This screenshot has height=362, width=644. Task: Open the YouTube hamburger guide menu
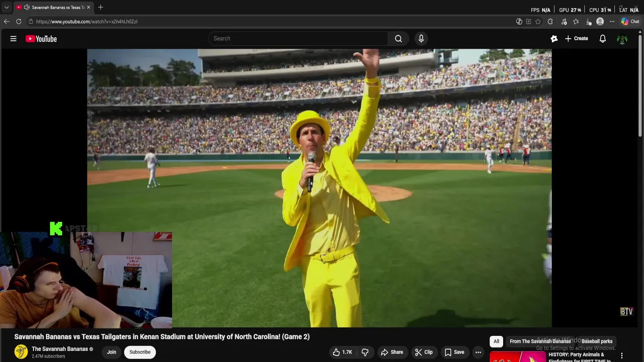[x=14, y=39]
